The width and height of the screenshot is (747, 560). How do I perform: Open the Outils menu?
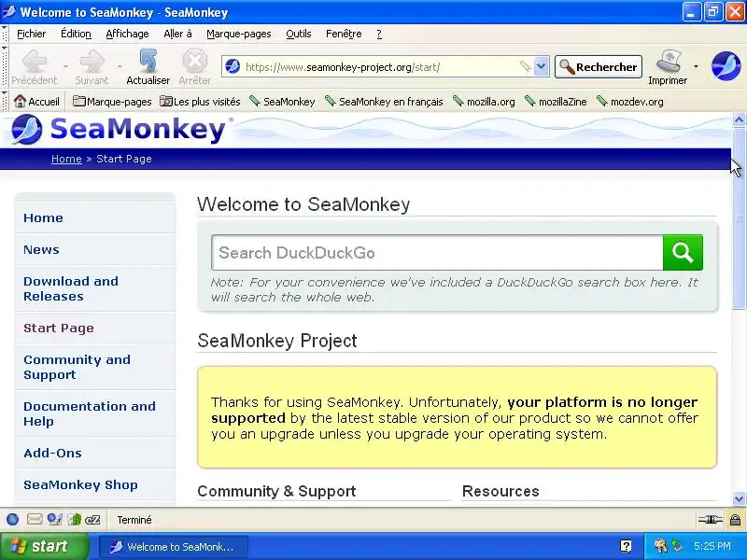pyautogui.click(x=299, y=34)
